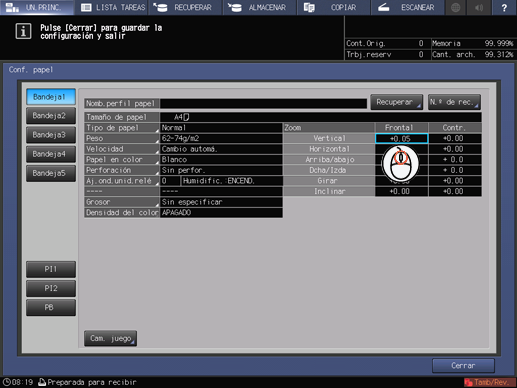
Task: Select the Vertical Contr. +0.00 value
Action: click(x=455, y=138)
